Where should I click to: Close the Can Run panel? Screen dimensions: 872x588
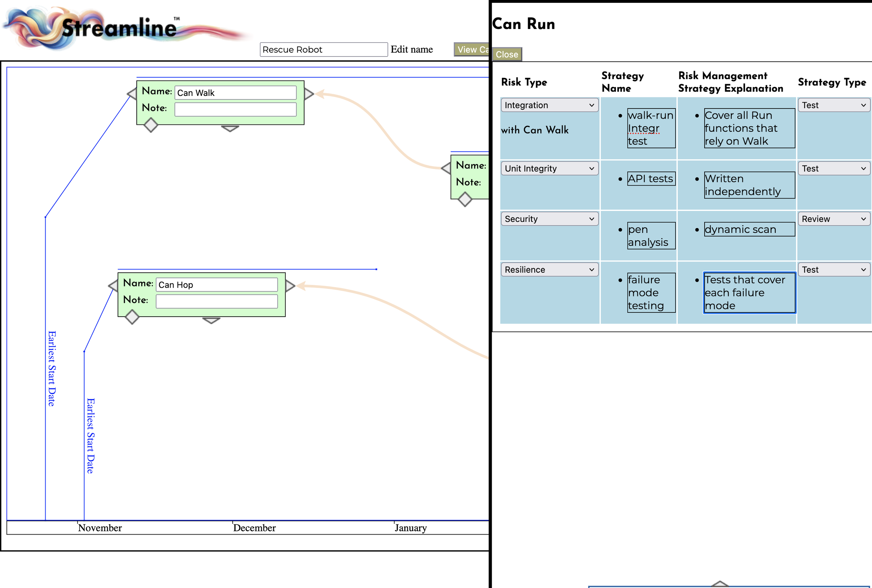(506, 54)
